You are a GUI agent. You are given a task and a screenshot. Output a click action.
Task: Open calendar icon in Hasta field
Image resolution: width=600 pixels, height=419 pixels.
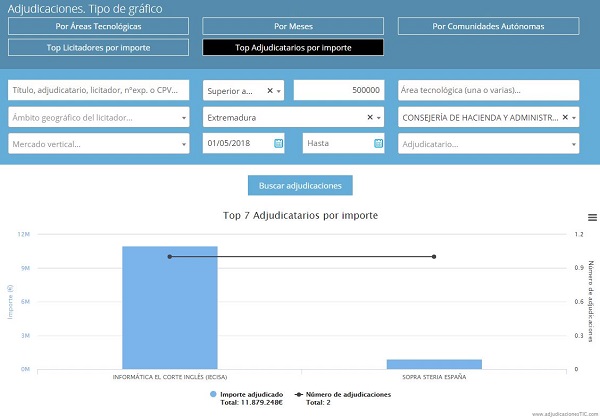pos(378,144)
